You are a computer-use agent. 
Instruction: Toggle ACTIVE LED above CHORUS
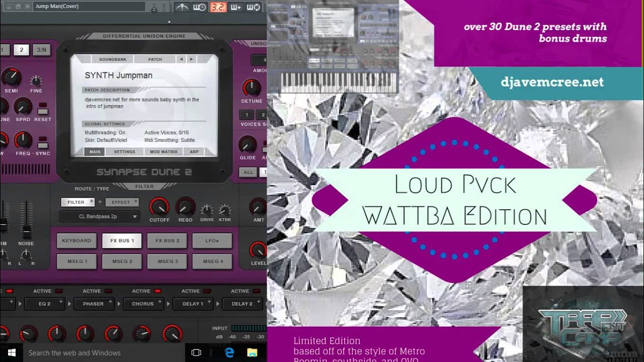(157, 291)
